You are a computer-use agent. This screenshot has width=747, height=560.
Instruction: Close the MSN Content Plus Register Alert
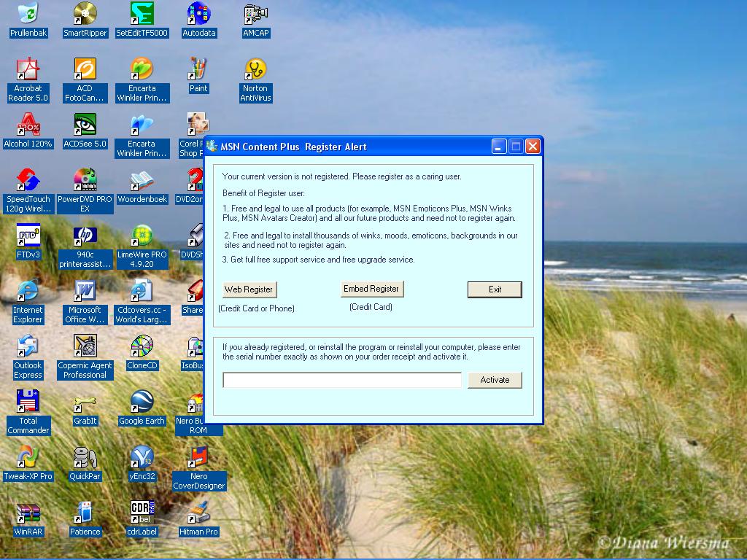coord(533,147)
